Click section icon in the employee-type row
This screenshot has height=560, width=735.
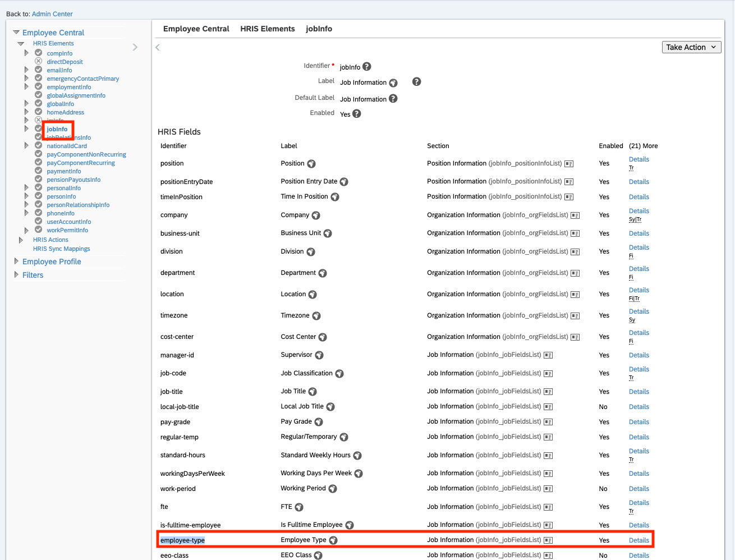[x=548, y=540]
